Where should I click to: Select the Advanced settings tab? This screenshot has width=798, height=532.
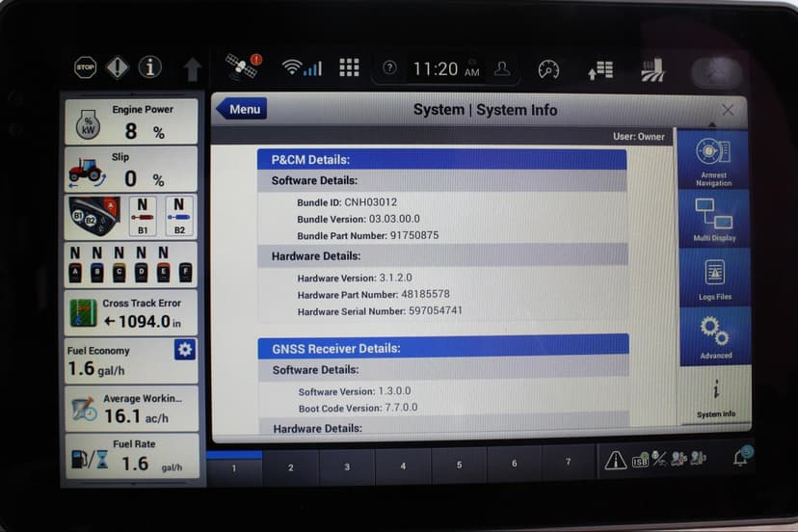click(714, 336)
